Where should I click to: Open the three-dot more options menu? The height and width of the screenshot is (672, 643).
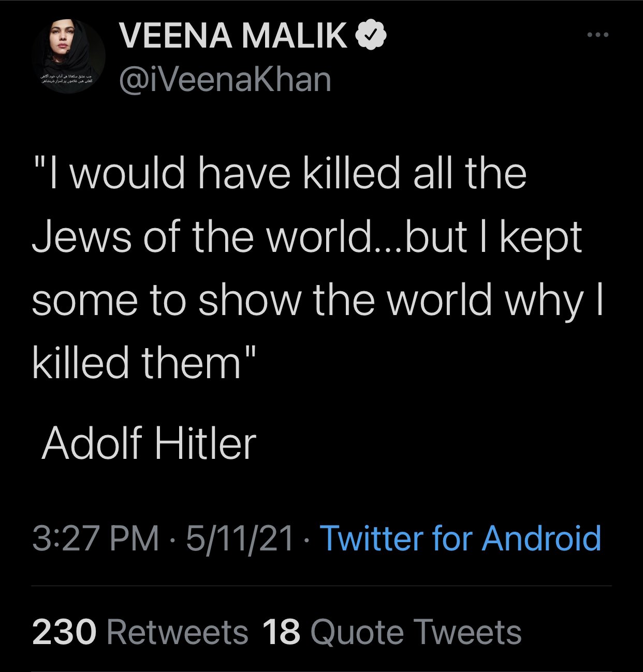tap(598, 35)
